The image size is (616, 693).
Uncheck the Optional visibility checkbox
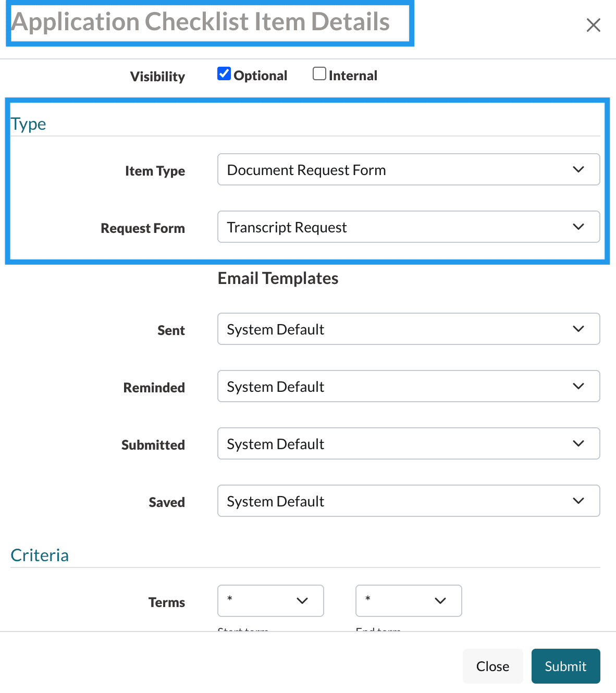tap(224, 74)
